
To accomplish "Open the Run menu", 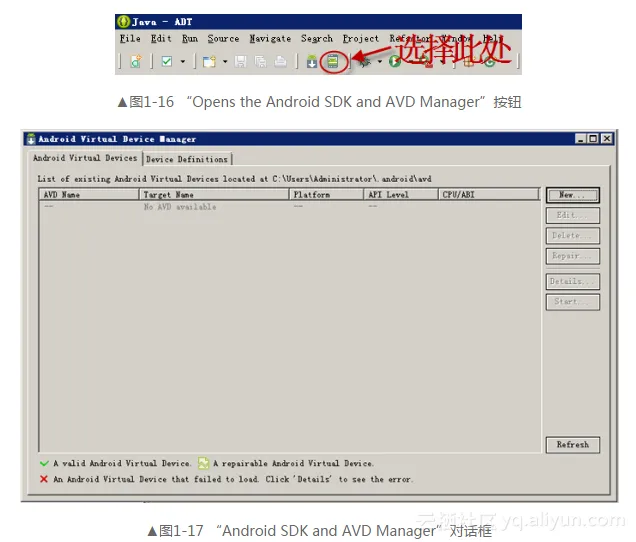I will [190, 39].
